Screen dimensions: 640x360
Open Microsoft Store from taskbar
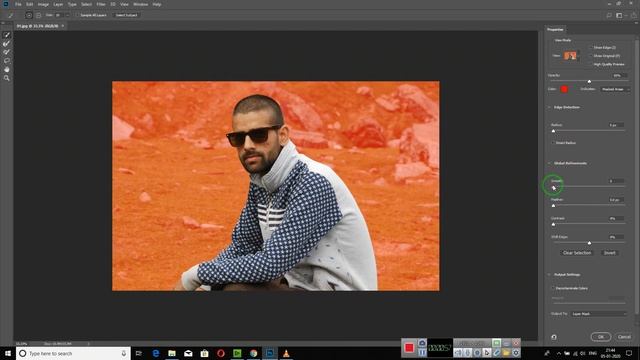click(204, 353)
